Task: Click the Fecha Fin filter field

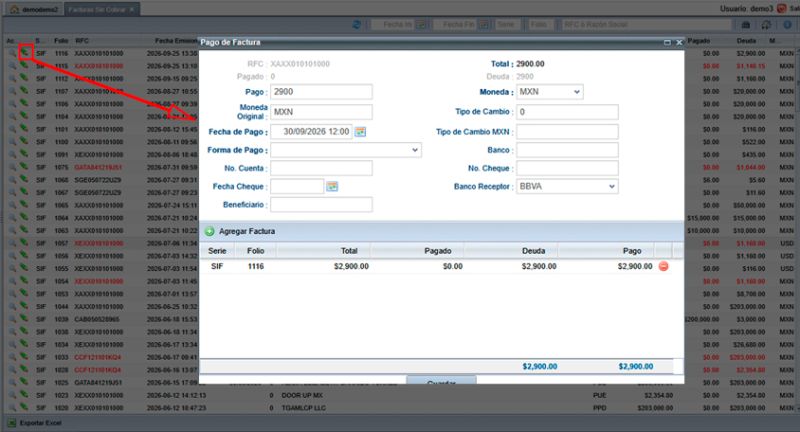Action: (457, 24)
